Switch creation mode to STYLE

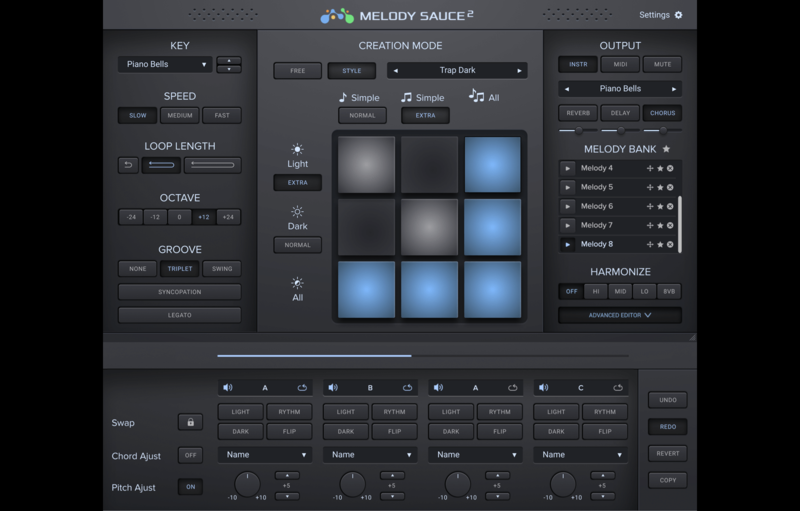[352, 71]
